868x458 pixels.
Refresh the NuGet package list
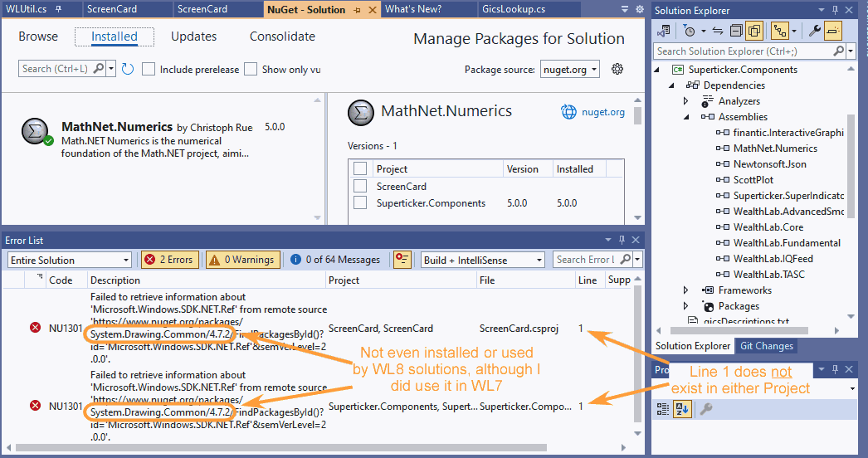click(x=128, y=69)
